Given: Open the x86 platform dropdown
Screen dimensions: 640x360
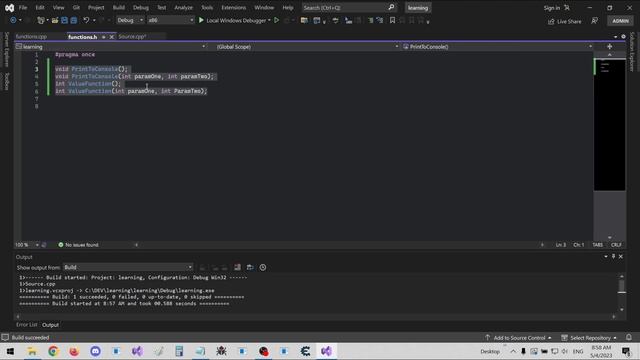Looking at the screenshot, I should (171, 20).
